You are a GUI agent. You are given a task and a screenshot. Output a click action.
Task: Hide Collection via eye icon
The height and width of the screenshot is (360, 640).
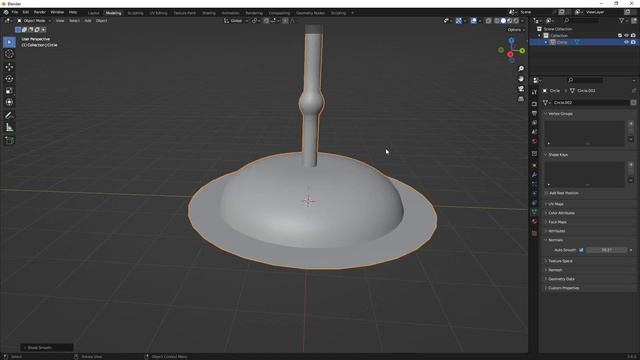pos(626,36)
